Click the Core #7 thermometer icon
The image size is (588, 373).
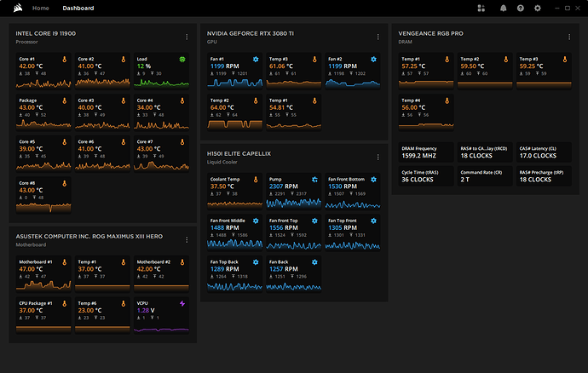click(x=182, y=141)
